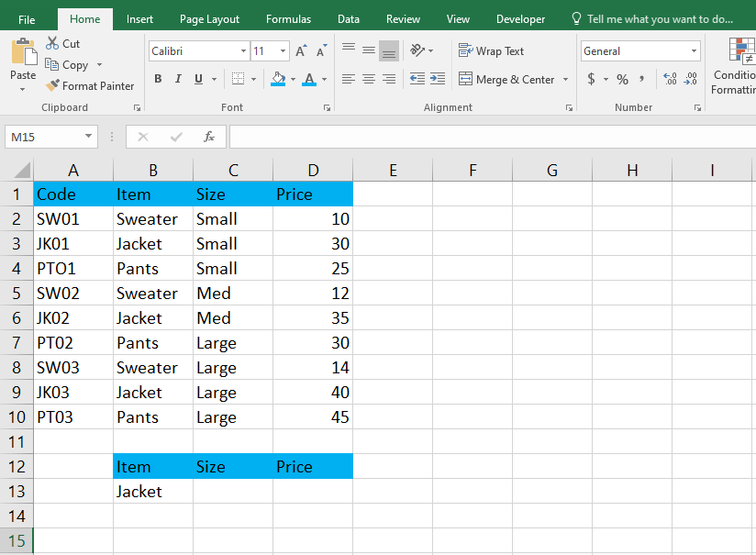Image resolution: width=756 pixels, height=555 pixels.
Task: Click into the formula bar field
Action: (493, 137)
